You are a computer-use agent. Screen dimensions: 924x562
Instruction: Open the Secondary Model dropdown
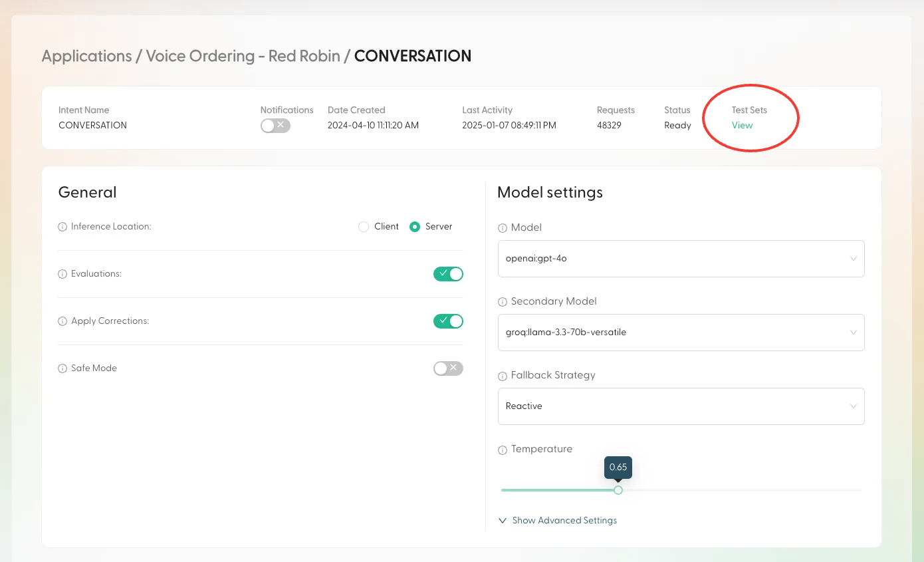(x=681, y=333)
